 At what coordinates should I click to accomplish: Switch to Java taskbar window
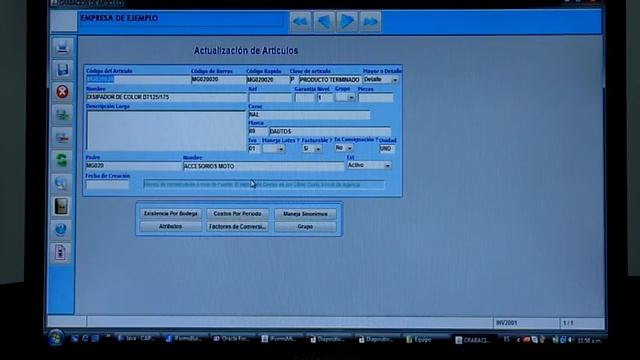pyautogui.click(x=136, y=338)
